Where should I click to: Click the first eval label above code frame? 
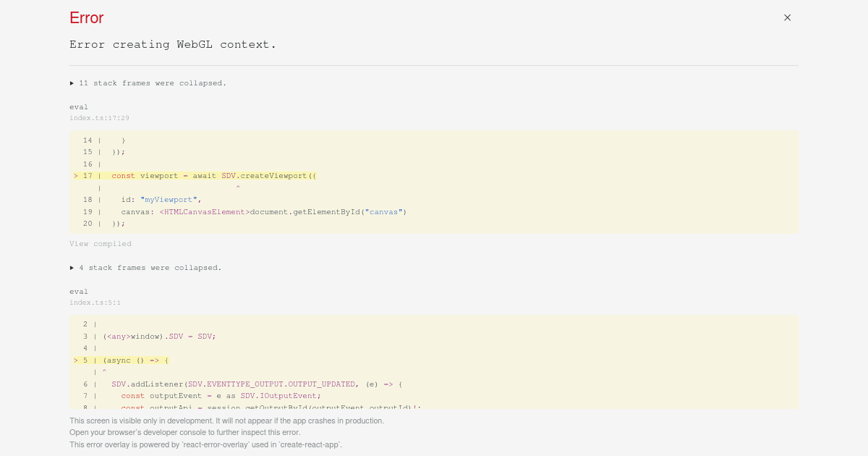pyautogui.click(x=79, y=106)
